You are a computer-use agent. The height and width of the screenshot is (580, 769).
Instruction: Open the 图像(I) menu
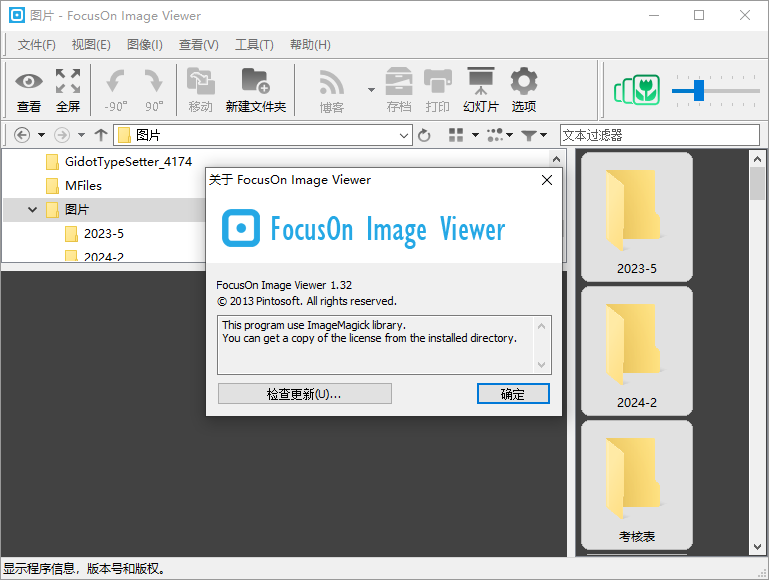tap(145, 45)
